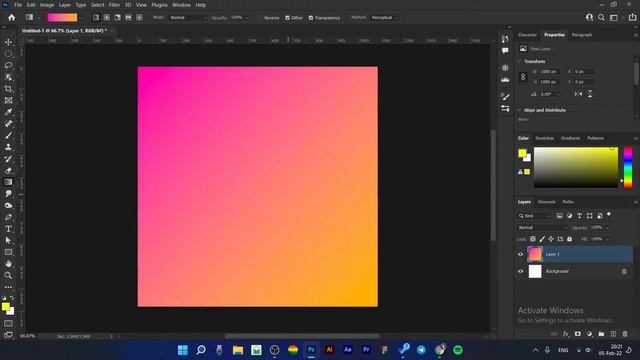The width and height of the screenshot is (640, 360).
Task: Open the layer Kind filter dropdown
Action: (535, 216)
